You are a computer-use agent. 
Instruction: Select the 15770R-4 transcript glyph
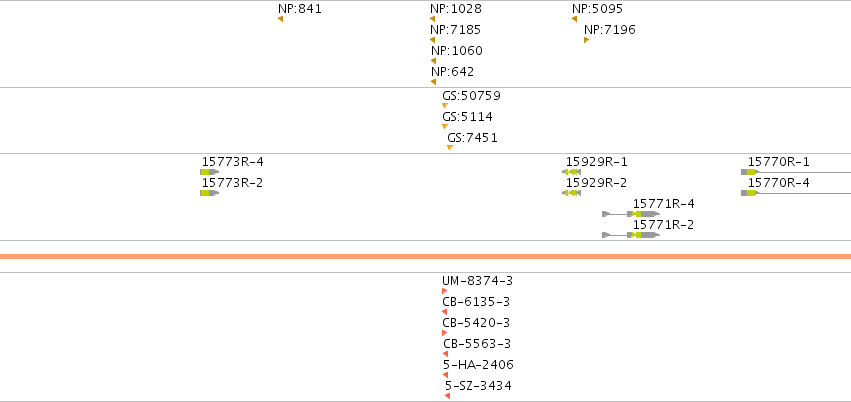796,193
